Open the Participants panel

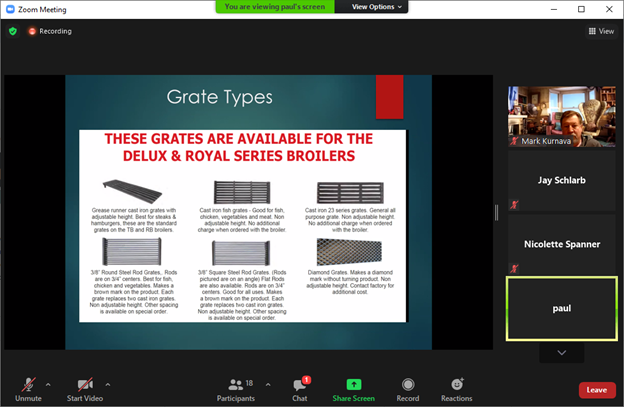click(x=236, y=389)
